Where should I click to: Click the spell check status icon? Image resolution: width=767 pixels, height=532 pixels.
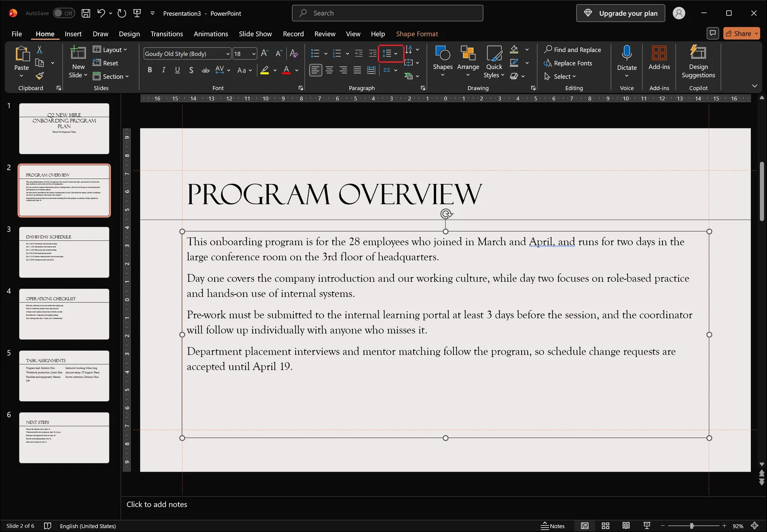coord(47,526)
